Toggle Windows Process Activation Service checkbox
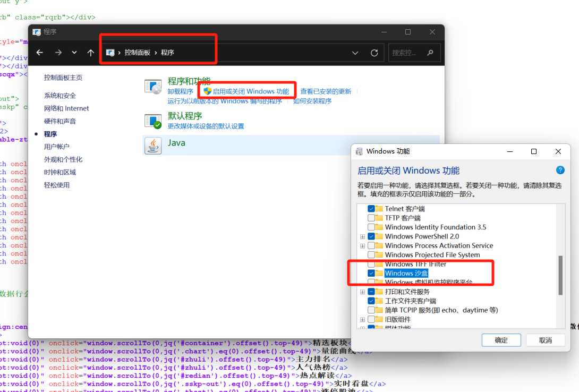Screen dimensions: 579x392 point(371,245)
